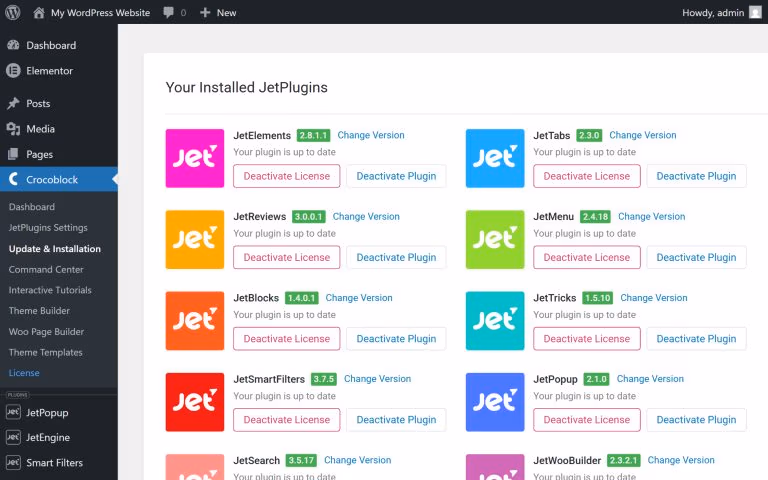
Task: Deactivate License for JetSmartFilters
Action: pos(287,420)
